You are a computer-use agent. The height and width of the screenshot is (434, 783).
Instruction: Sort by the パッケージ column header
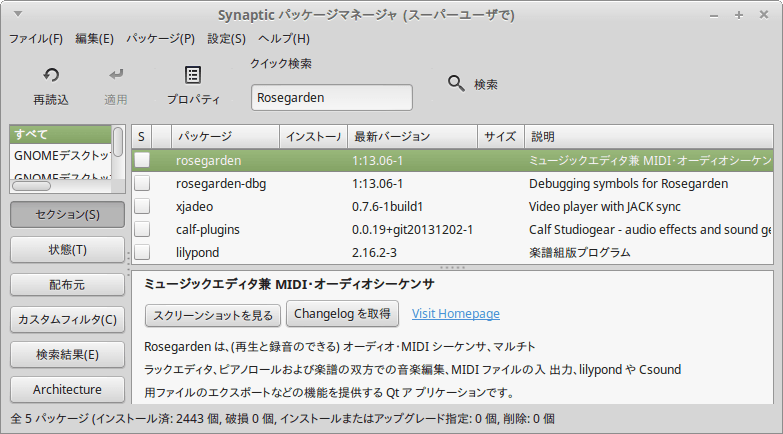tap(225, 136)
